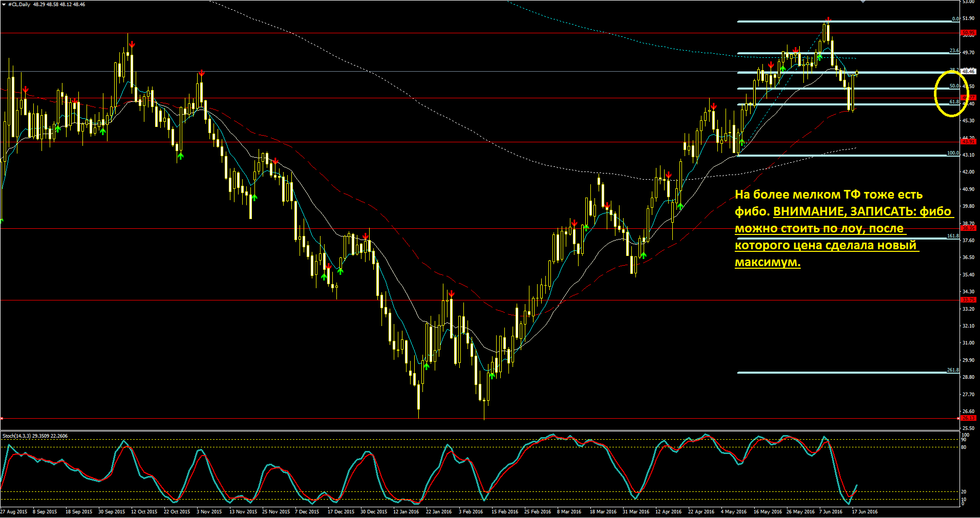The height and width of the screenshot is (518, 980).
Task: Select the Fibonacci 261.8 level label
Action: 953,370
